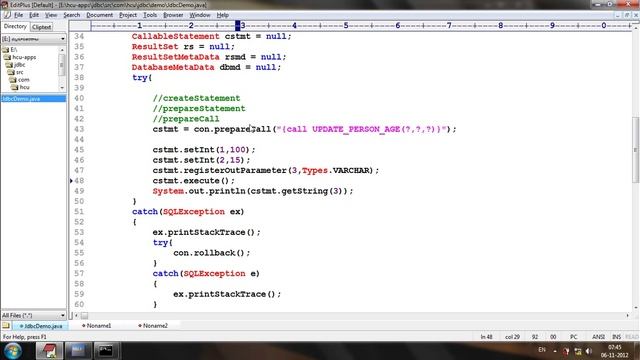Switch to the JdbcDemo.java document tab

[x=41, y=326]
